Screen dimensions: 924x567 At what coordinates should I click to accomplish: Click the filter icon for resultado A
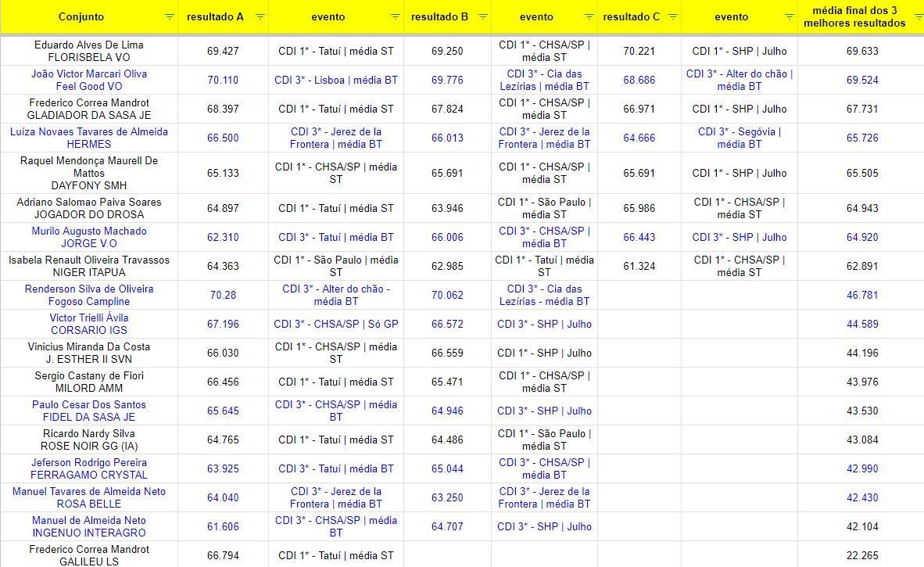coord(260,16)
